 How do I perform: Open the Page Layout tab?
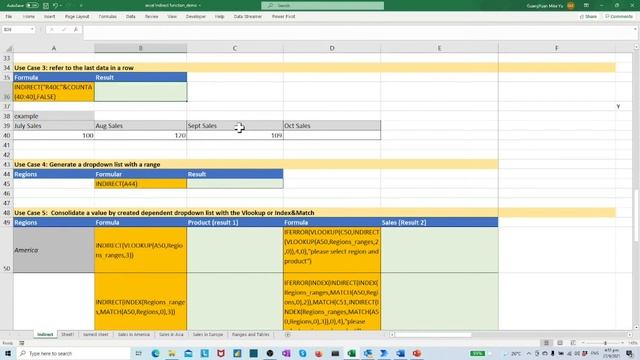(77, 17)
